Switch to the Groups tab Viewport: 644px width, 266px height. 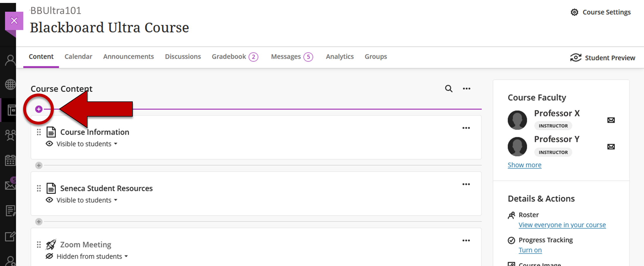click(376, 57)
